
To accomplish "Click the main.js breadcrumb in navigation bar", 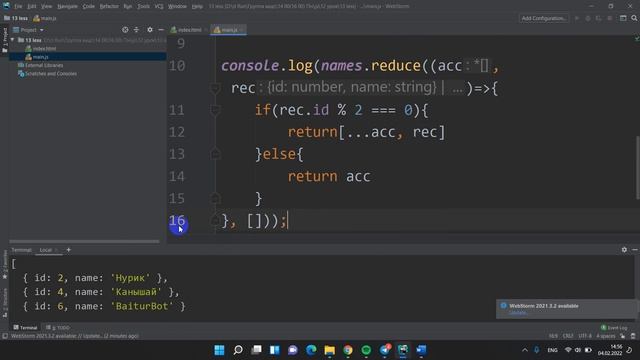I will pyautogui.click(x=45, y=18).
